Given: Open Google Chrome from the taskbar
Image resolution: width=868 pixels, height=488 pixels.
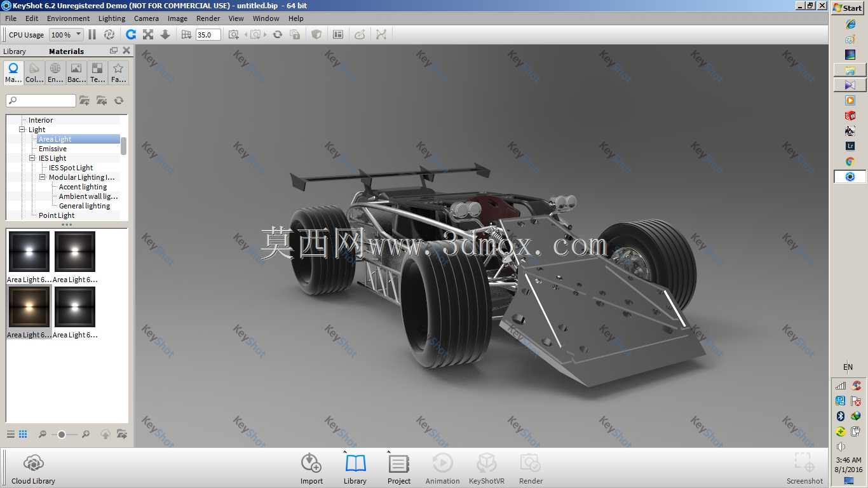Looking at the screenshot, I should pyautogui.click(x=850, y=161).
